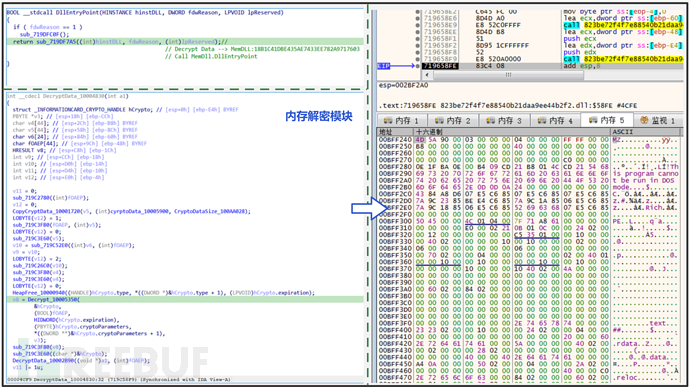Viewport: 690px width, 387px height.
Task: Click opcode bytes '8D95 1CFFFFFF'
Action: pyautogui.click(x=502, y=45)
